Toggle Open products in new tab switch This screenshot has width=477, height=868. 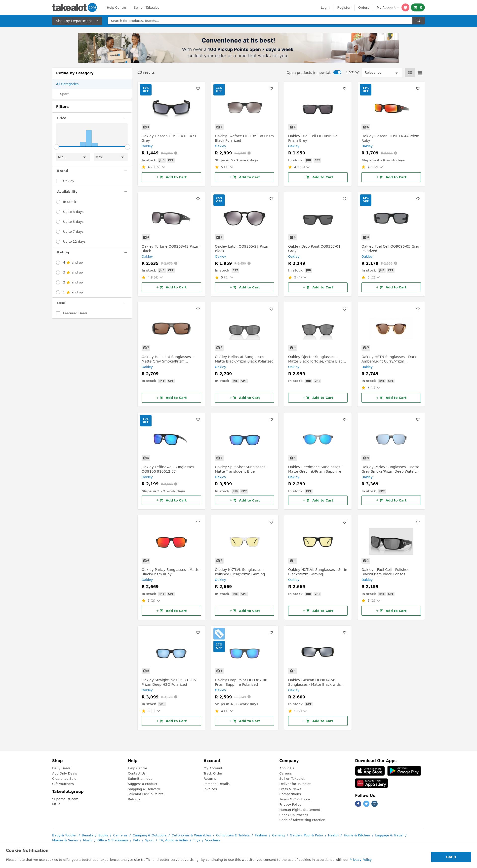coord(337,72)
